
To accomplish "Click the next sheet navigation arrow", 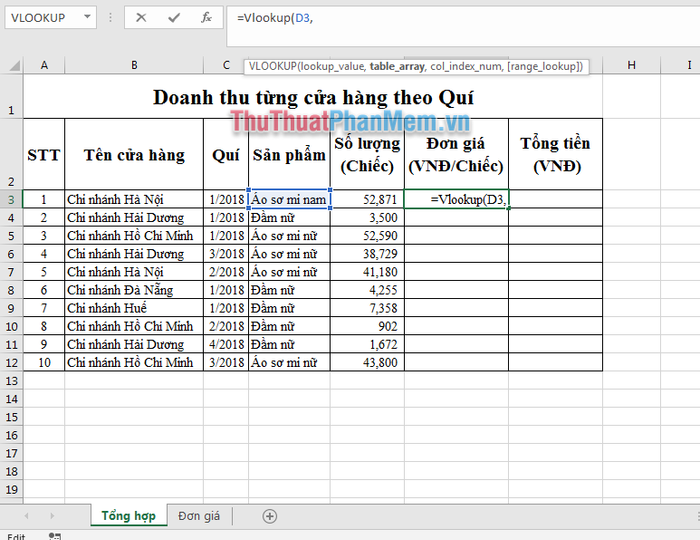I will [52, 516].
